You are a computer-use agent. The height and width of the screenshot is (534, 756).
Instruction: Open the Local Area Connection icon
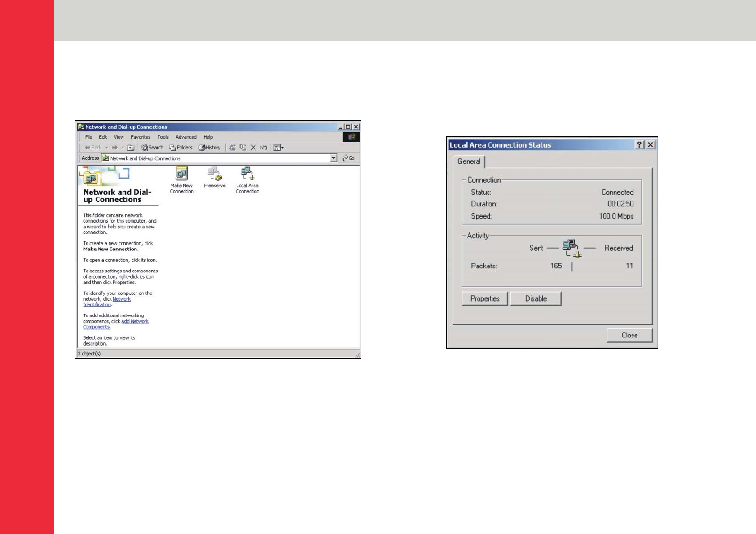(247, 180)
